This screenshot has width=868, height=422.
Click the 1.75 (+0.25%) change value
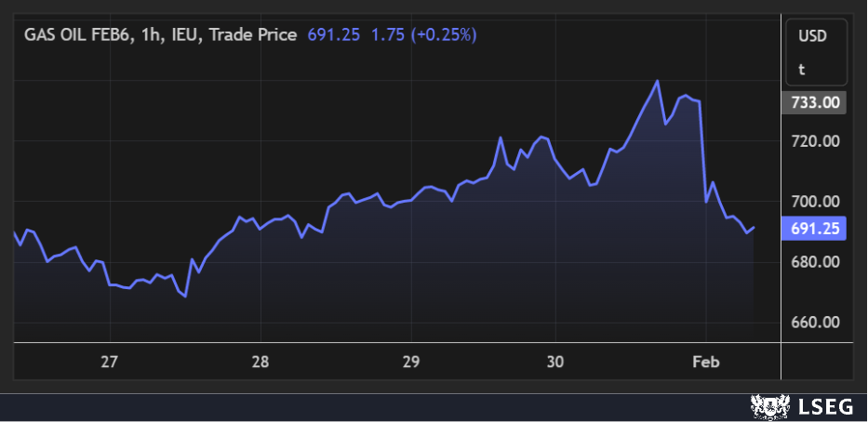point(423,34)
